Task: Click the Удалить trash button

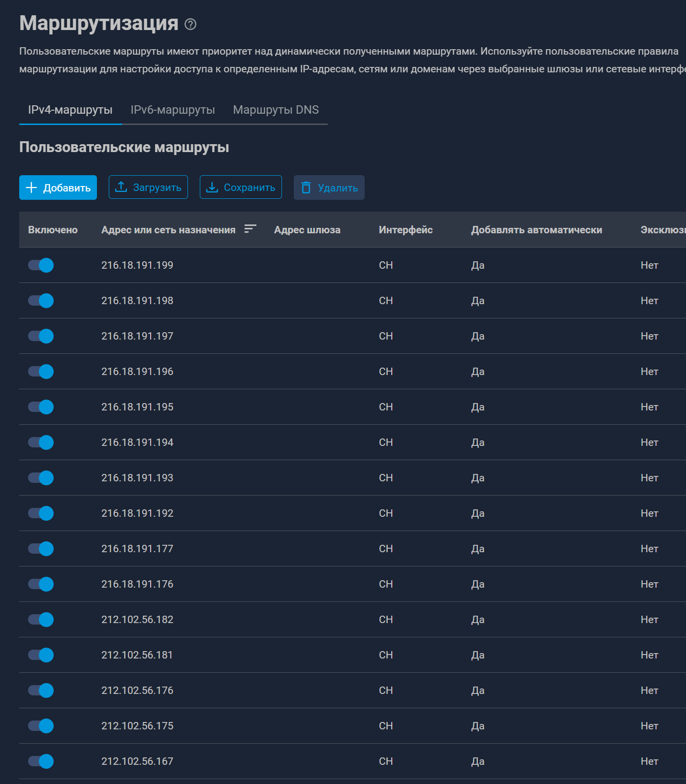Action: (x=329, y=188)
